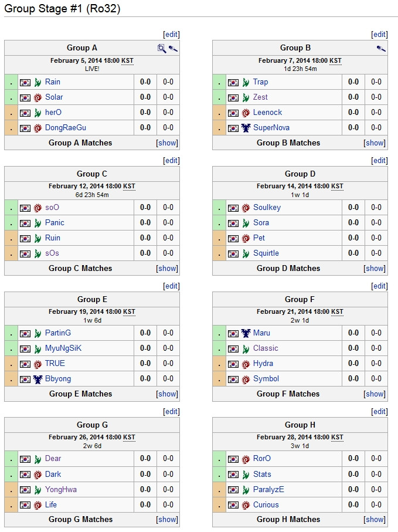Click the magnifier preview icon in Group A header
Image resolution: width=398 pixels, height=532 pixels.
[x=162, y=49]
